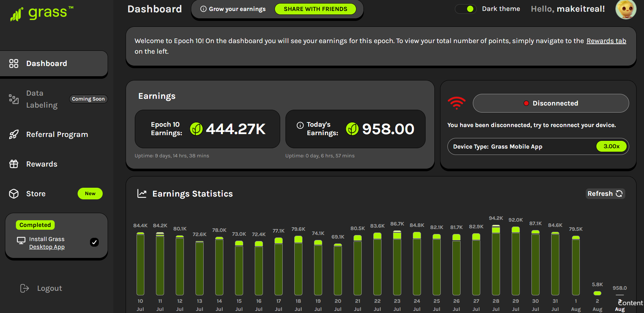Click the Refresh button

(x=605, y=193)
